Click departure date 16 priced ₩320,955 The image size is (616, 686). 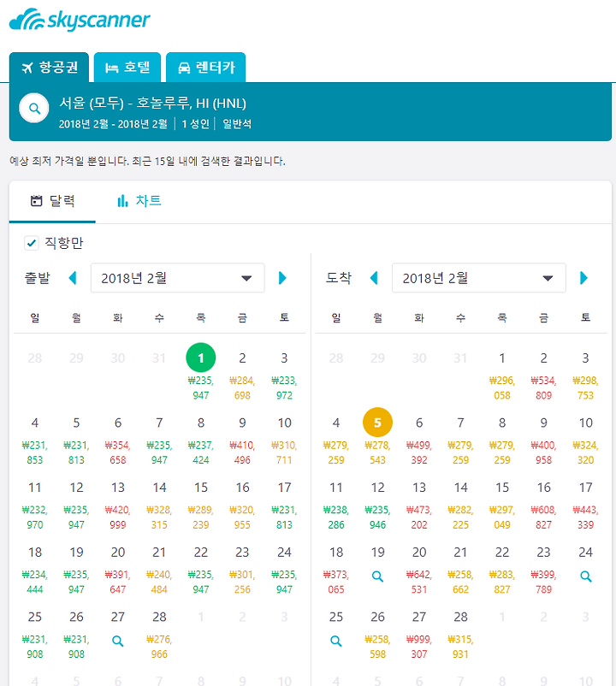click(x=242, y=506)
